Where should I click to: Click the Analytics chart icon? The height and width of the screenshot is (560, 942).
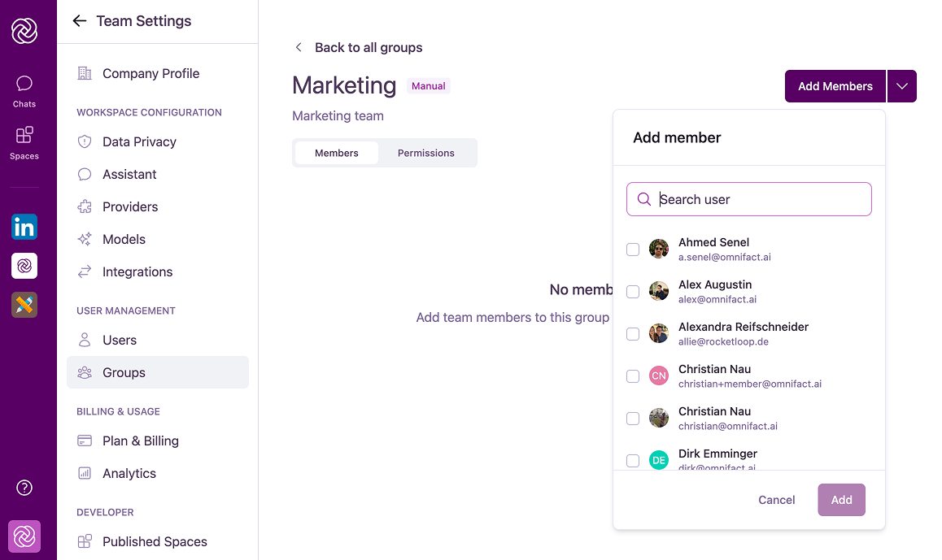coord(85,473)
